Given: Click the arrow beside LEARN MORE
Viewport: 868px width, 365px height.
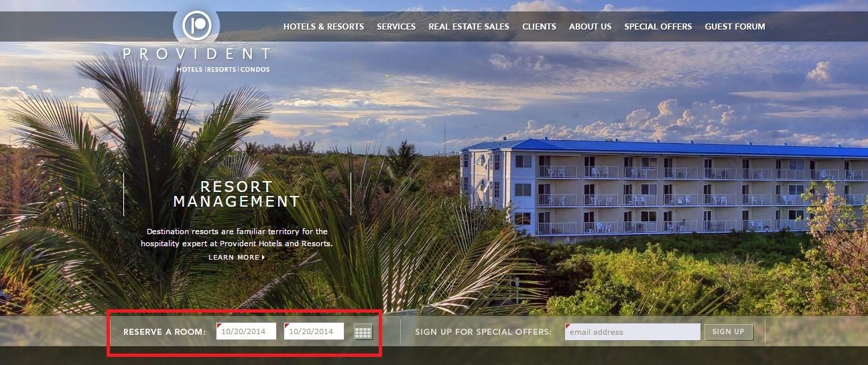Looking at the screenshot, I should pos(263,258).
